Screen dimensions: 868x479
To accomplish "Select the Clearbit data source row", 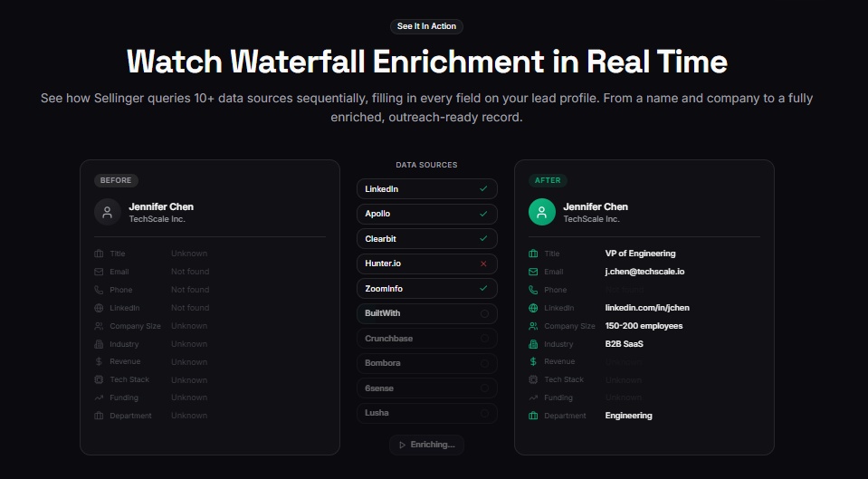I will [x=427, y=239].
